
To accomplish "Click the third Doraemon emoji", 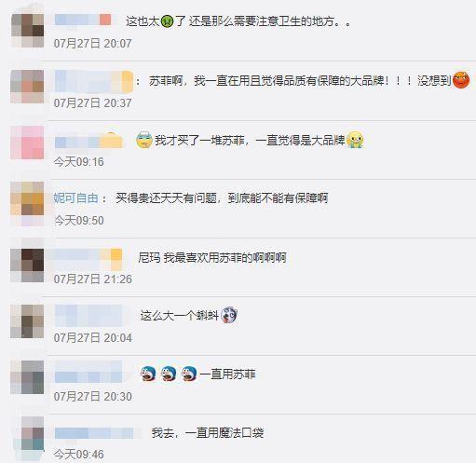I will 189,374.
